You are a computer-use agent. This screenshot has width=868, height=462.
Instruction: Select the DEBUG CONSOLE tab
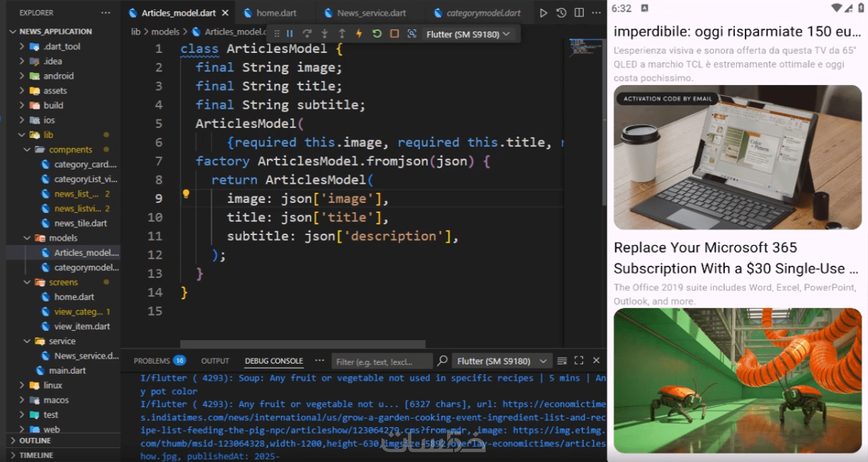[274, 361]
